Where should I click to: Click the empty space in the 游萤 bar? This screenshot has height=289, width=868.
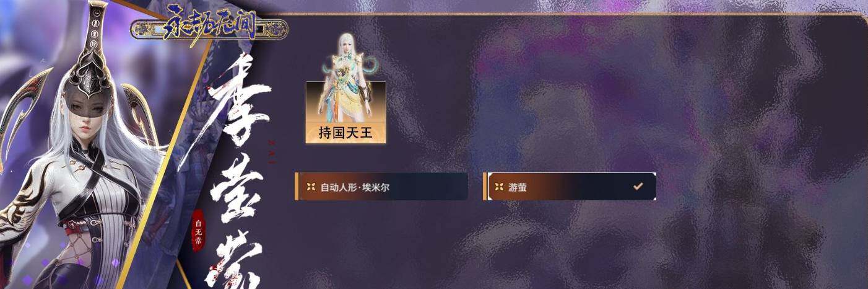[x=576, y=187]
